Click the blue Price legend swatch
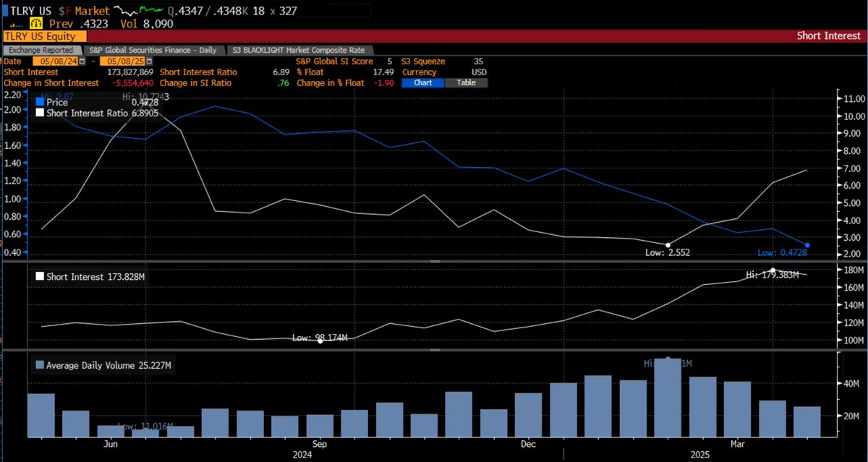This screenshot has width=868, height=462. point(40,103)
